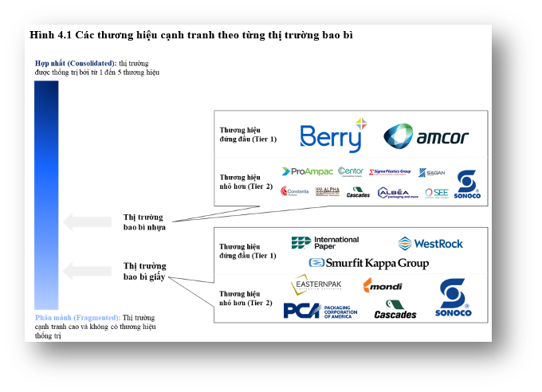
Task: Select the WestRock logo
Action: [430, 243]
